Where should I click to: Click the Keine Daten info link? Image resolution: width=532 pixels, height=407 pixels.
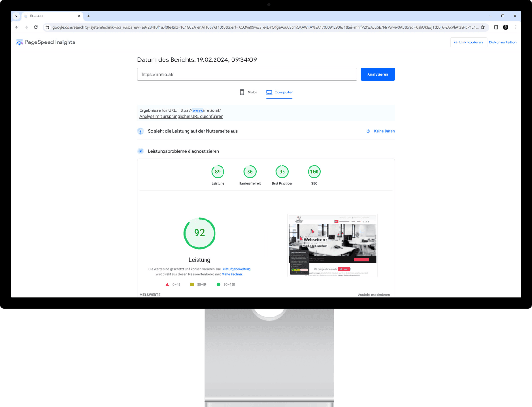(x=380, y=131)
